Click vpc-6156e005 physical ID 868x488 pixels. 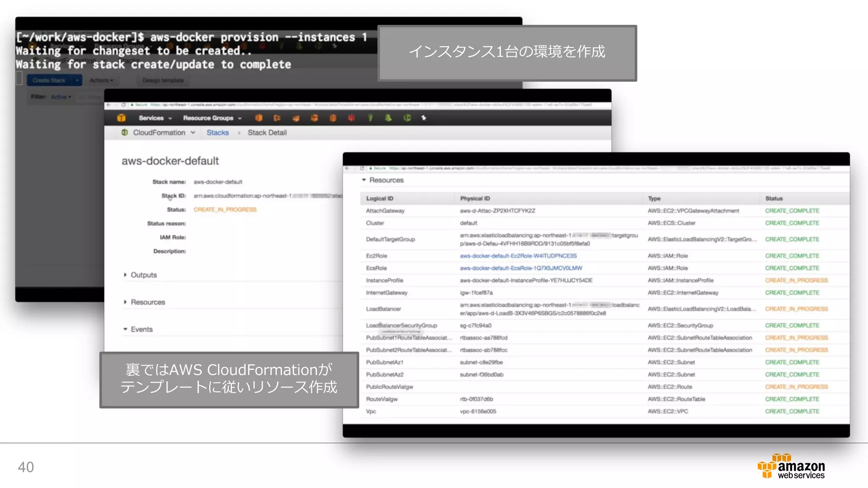click(x=478, y=411)
